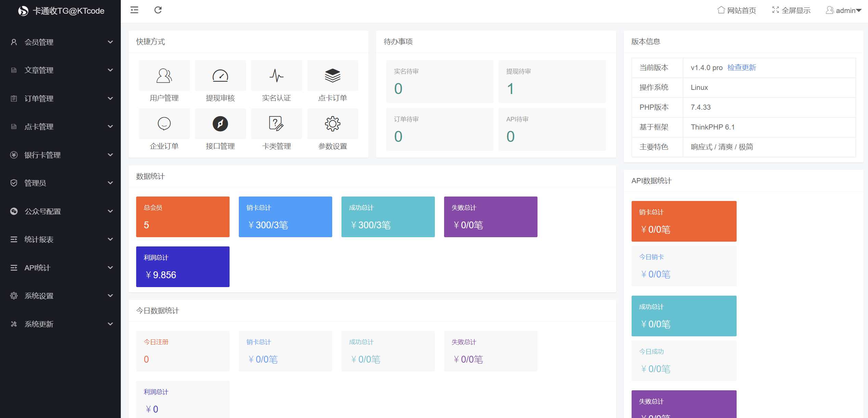The width and height of the screenshot is (868, 418).
Task: Click the 接口管理 compass icon
Action: (x=220, y=124)
